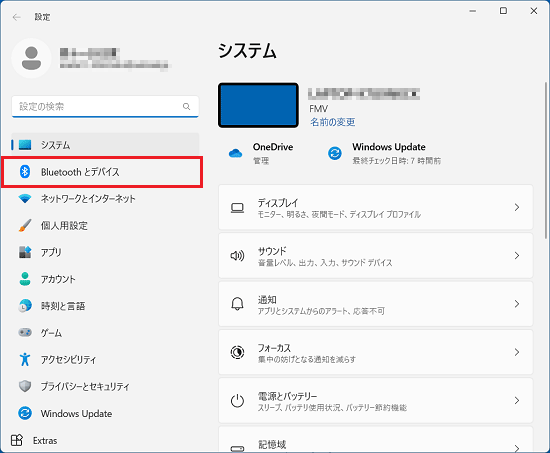Viewport: 550px width, 453px height.
Task: Click the Extras icon
Action: 17,440
